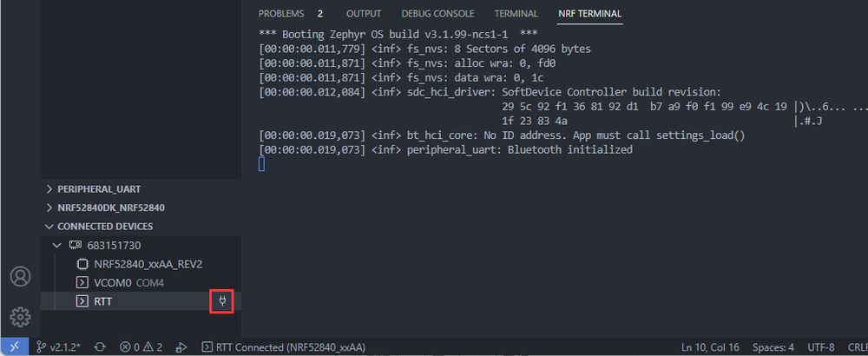The height and width of the screenshot is (356, 868).
Task: Open the Accounts icon in activity bar
Action: point(20,276)
